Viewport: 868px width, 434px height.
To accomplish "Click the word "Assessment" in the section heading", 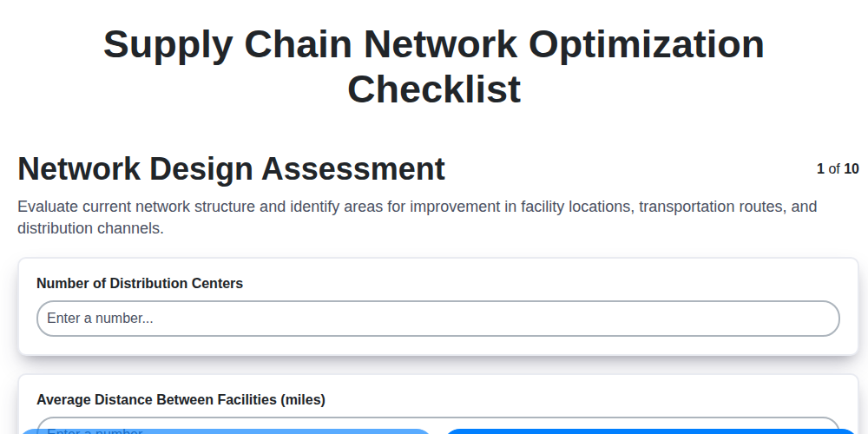I will [354, 168].
